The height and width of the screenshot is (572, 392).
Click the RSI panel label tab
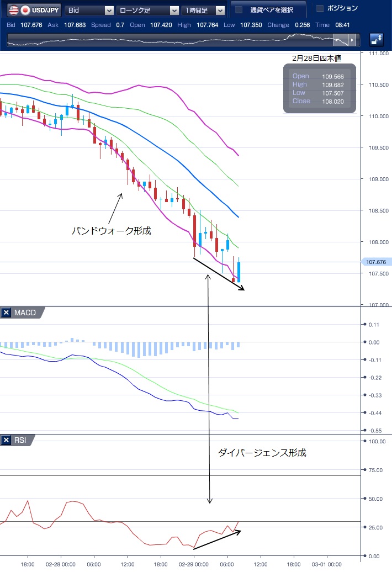click(x=21, y=440)
